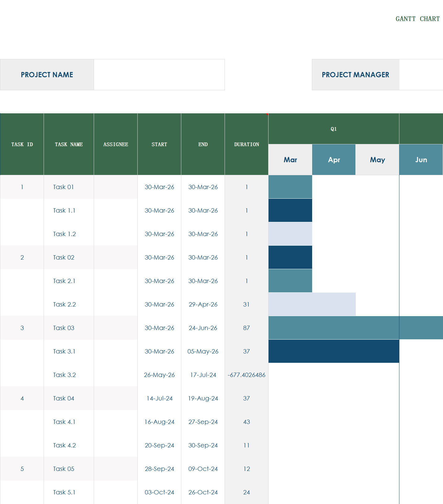Click the Task 3.1 dark blue Gantt bar
The height and width of the screenshot is (504, 443).
coord(334,351)
